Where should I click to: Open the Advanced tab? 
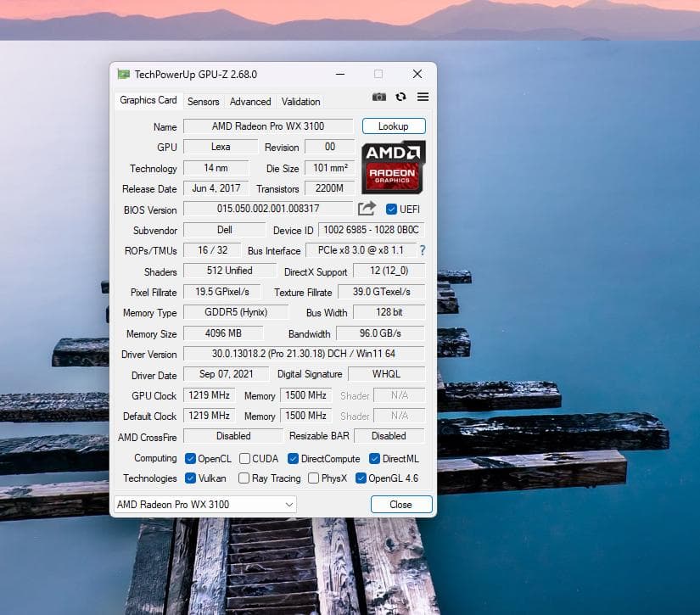pyautogui.click(x=249, y=101)
